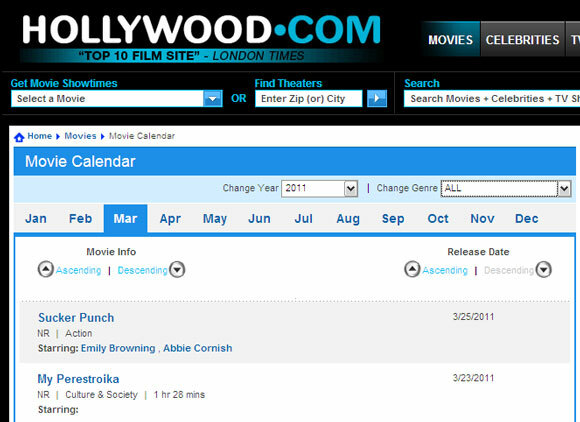Click the home icon in breadcrumb

tap(19, 137)
